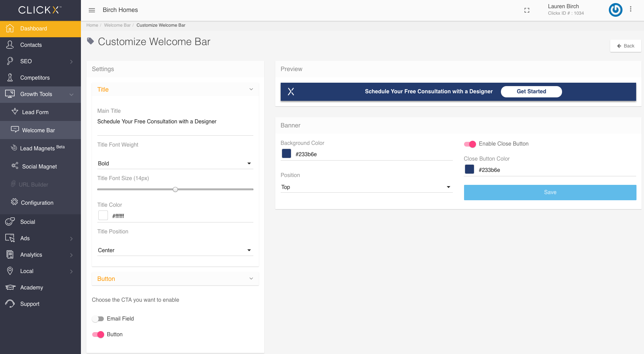
Task: Adjust the Title Font Size slider
Action: pos(175,189)
